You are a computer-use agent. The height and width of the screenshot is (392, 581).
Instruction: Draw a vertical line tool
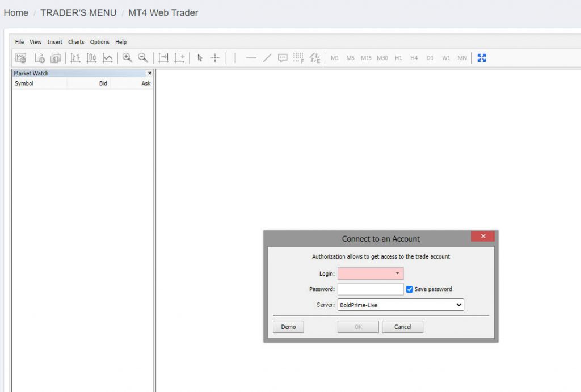[x=235, y=58]
